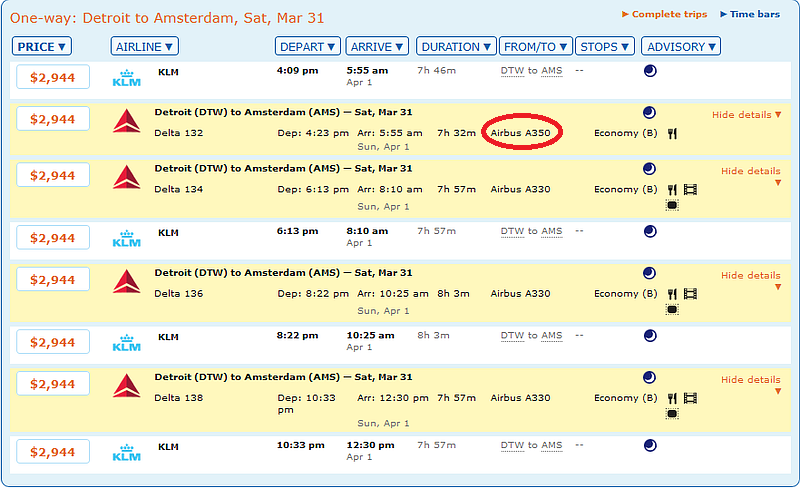This screenshot has height=489, width=800.
Task: Click the Delta 138 flight number
Action: 179,398
